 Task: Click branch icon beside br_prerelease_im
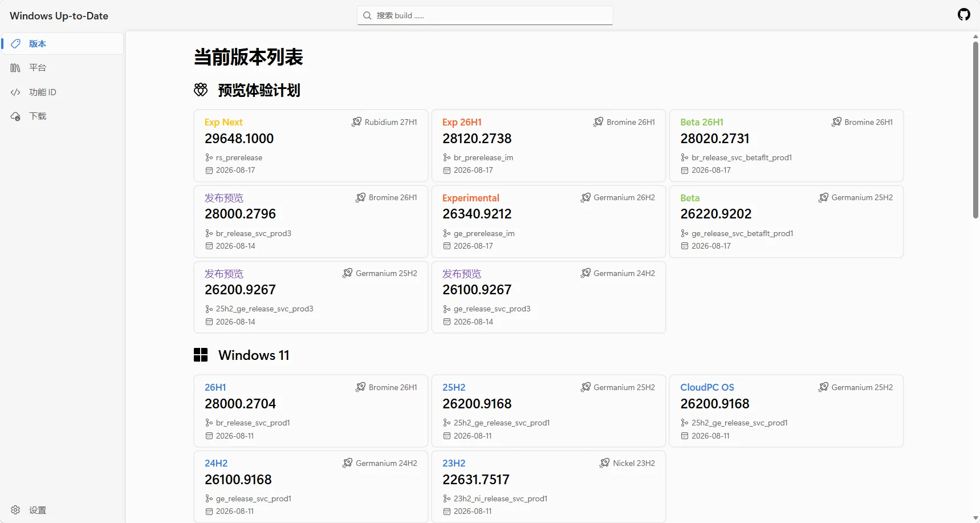(x=447, y=157)
